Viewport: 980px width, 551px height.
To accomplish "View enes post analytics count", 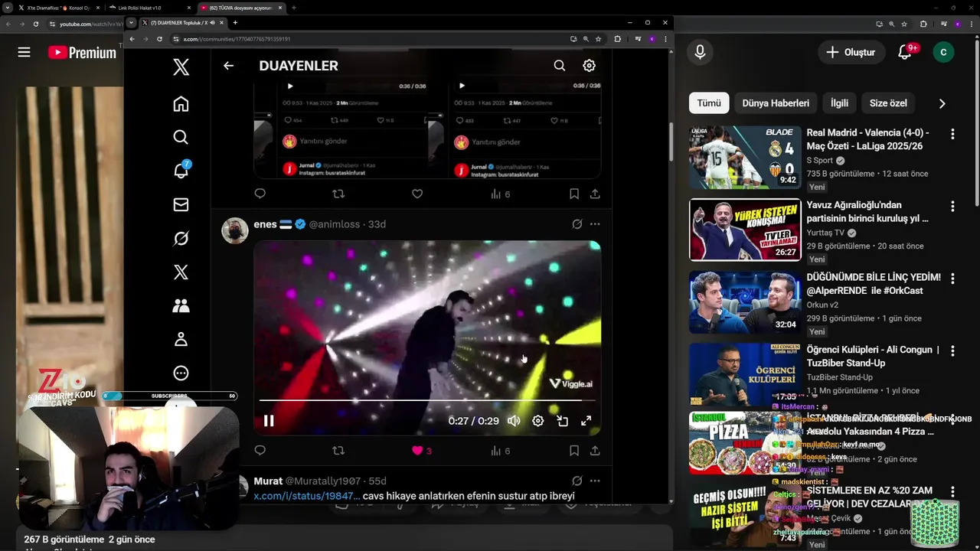I will [500, 451].
